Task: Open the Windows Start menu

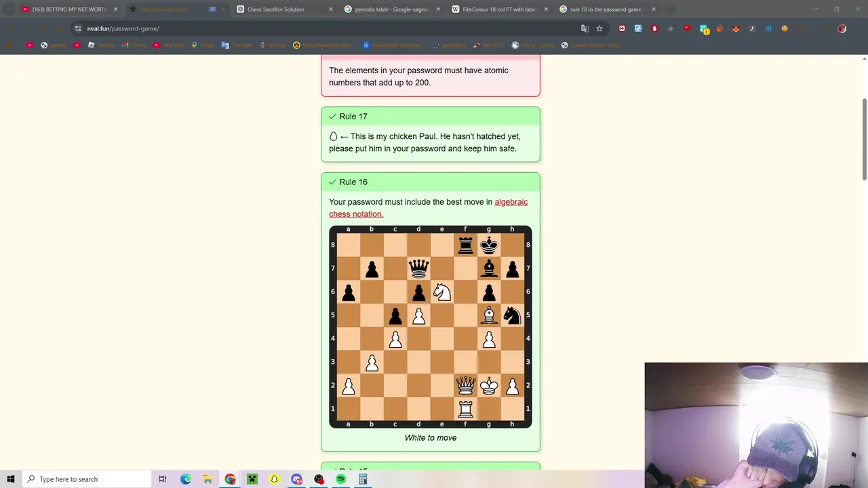Action: pos(11,479)
